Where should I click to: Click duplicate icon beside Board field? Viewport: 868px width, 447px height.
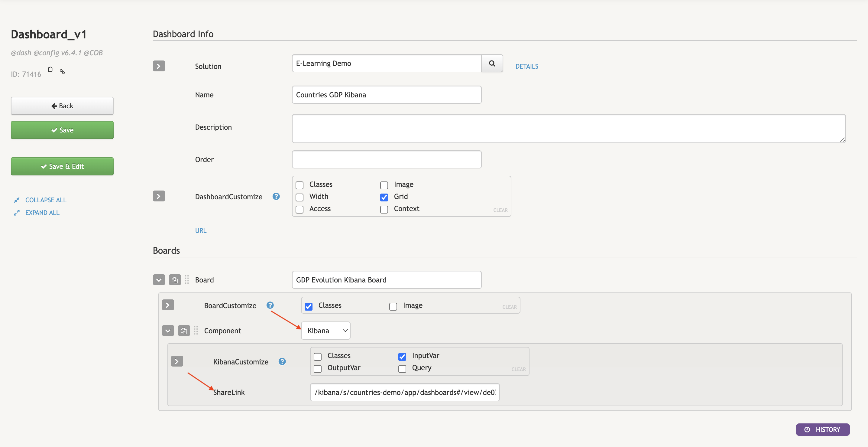[175, 280]
